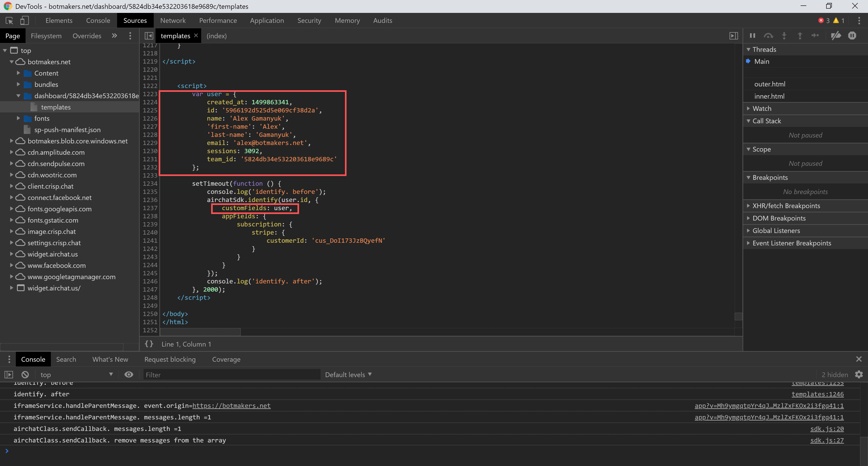The height and width of the screenshot is (466, 868).
Task: Click the step over function call icon
Action: 768,36
